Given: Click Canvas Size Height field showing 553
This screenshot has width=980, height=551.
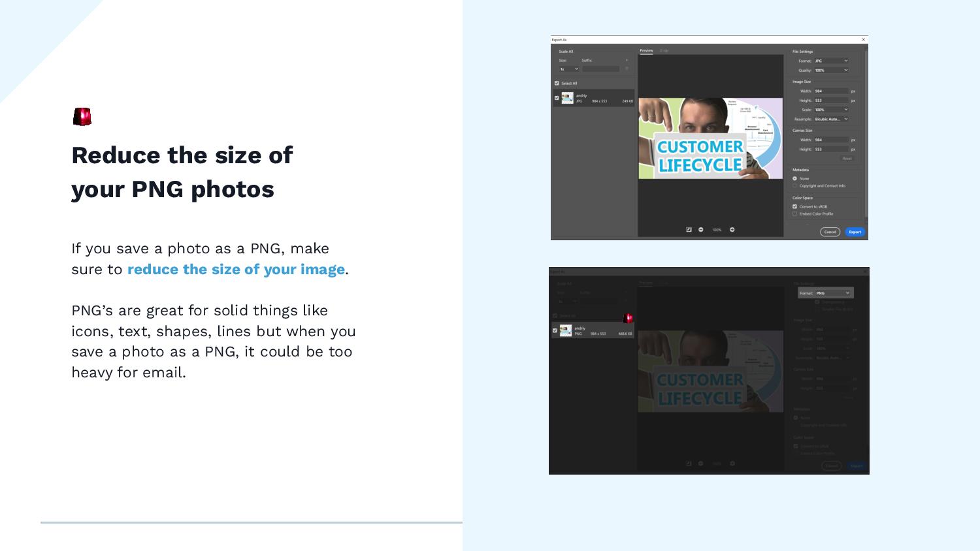Looking at the screenshot, I should coord(831,149).
